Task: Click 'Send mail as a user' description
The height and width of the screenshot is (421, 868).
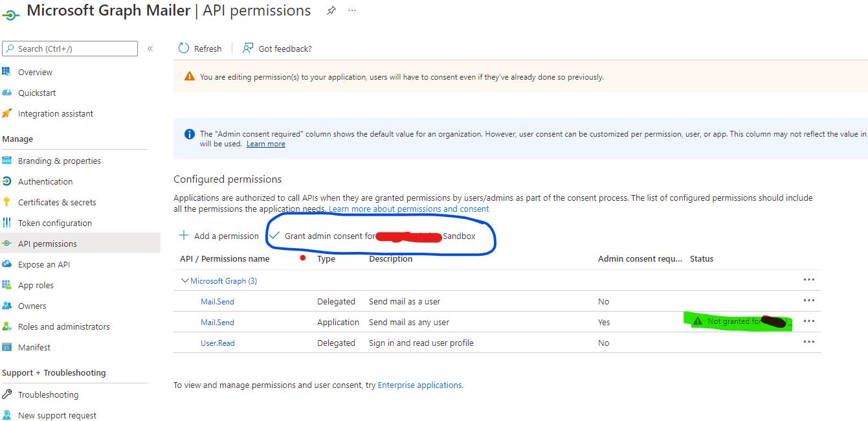Action: [405, 301]
